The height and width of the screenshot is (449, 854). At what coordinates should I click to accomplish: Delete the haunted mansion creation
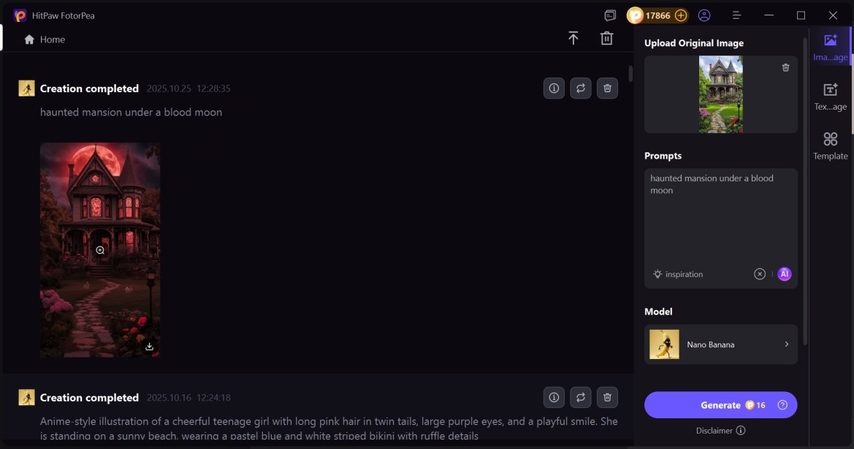pyautogui.click(x=607, y=88)
